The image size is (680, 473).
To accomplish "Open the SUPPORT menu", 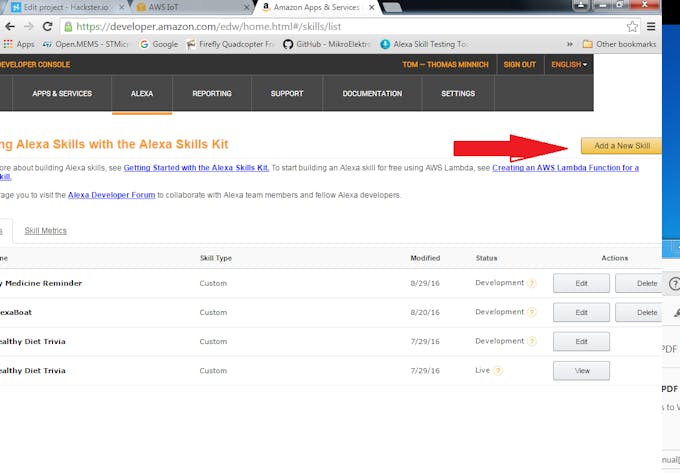I will tap(287, 93).
